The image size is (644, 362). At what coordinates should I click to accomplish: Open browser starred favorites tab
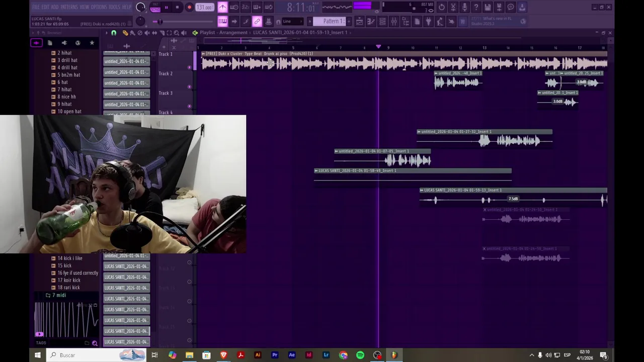92,43
